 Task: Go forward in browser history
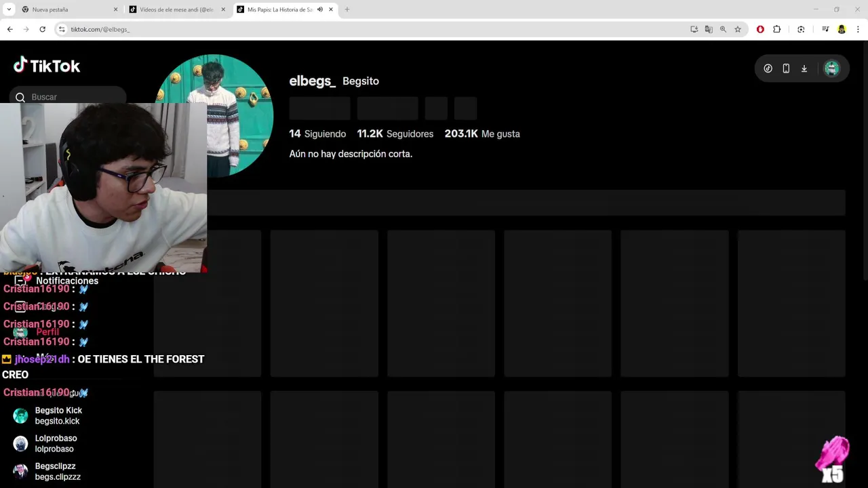pyautogui.click(x=26, y=29)
